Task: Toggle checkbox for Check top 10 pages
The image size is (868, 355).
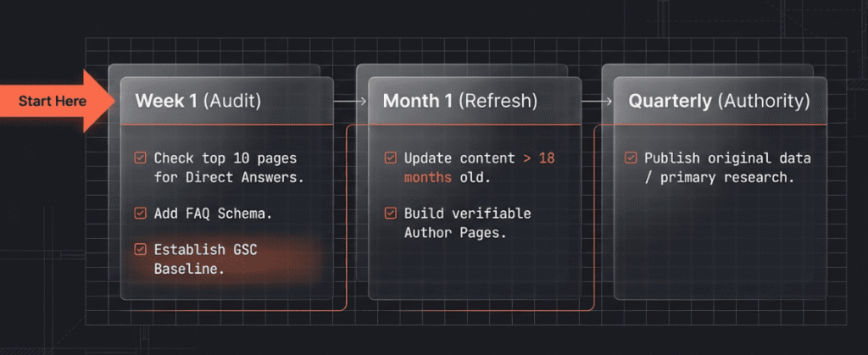Action: click(140, 158)
